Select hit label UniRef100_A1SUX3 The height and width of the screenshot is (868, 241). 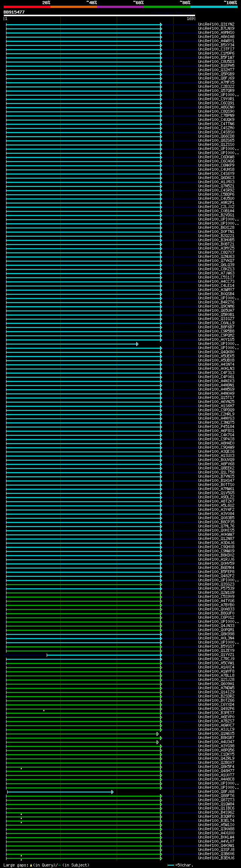tap(216, 456)
